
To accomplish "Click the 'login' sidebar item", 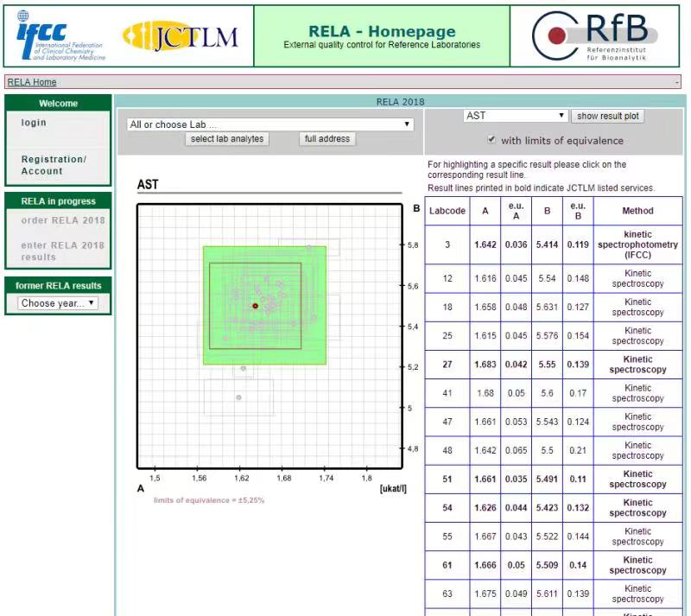I will click(35, 123).
